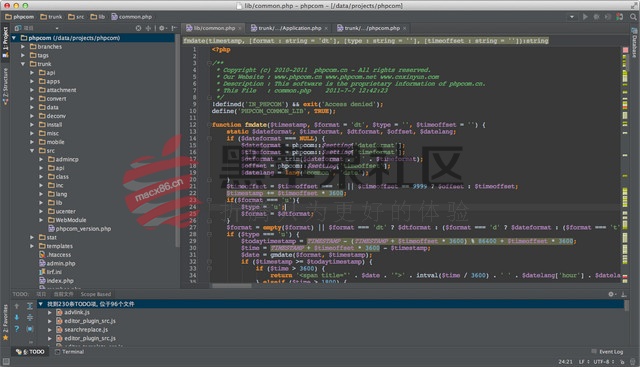The width and height of the screenshot is (640, 367).
Task: Close the Application.php tab
Action: point(326,28)
